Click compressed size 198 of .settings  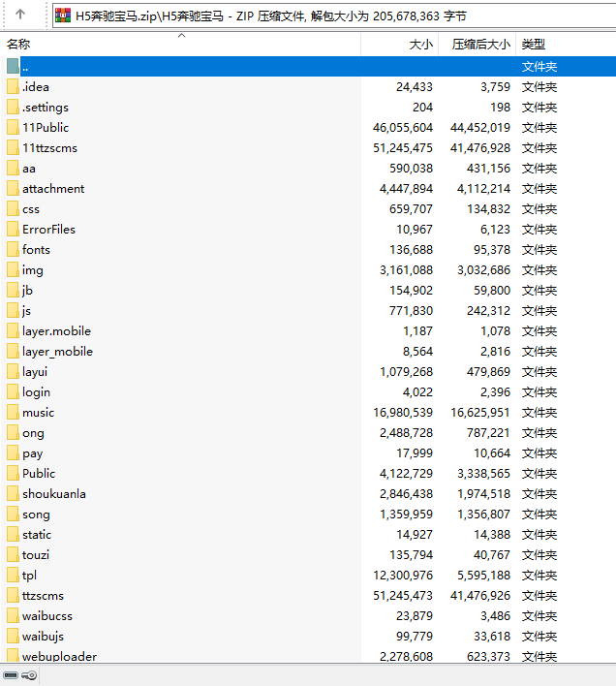(500, 108)
